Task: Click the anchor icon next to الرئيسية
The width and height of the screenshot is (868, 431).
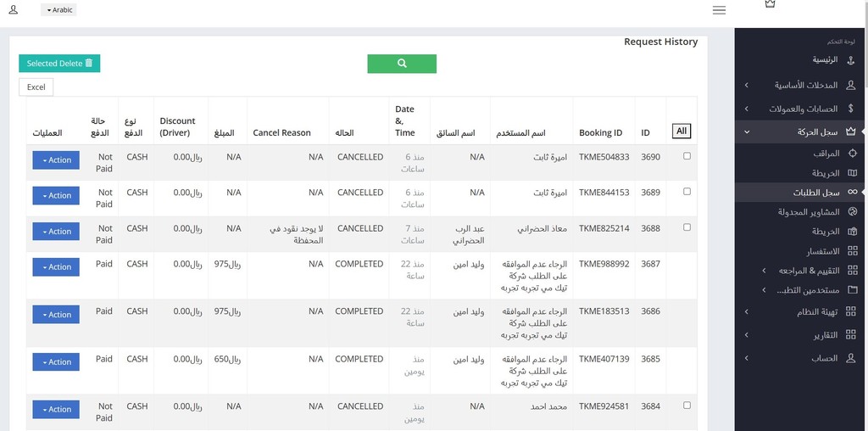Action: click(851, 60)
